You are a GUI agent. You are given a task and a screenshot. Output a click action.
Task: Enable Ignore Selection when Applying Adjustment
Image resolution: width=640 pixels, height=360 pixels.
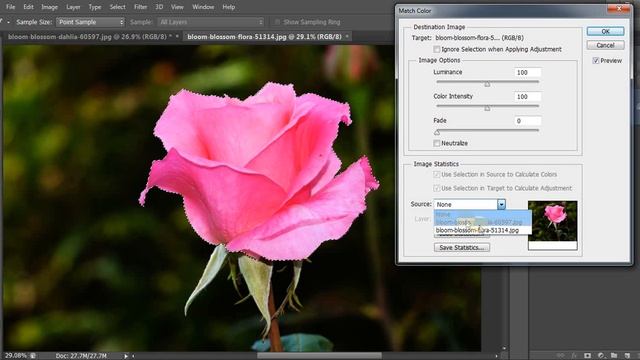click(x=437, y=49)
